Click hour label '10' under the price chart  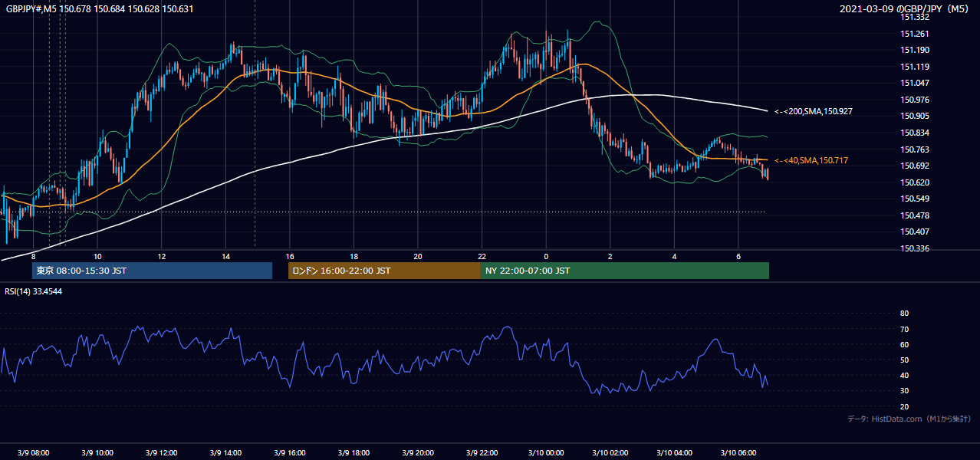(x=97, y=256)
